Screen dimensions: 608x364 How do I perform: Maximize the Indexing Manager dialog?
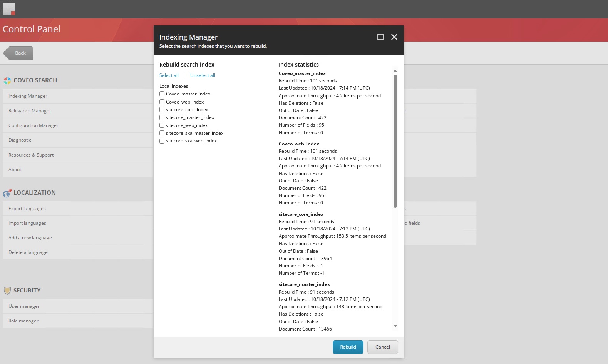(x=380, y=37)
